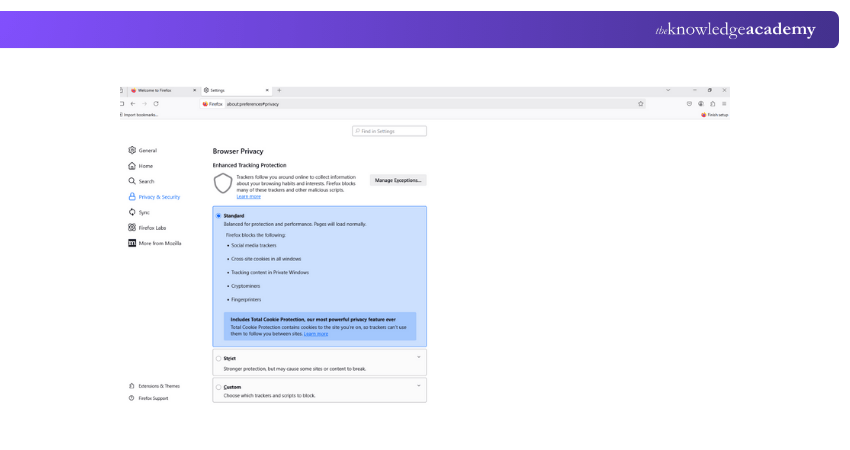
Task: Click the Firefox Support help icon
Action: click(131, 398)
